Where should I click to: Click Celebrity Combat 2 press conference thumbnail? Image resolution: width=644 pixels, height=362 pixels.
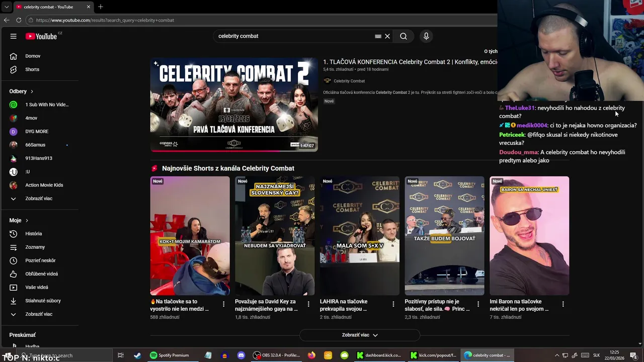(x=234, y=105)
